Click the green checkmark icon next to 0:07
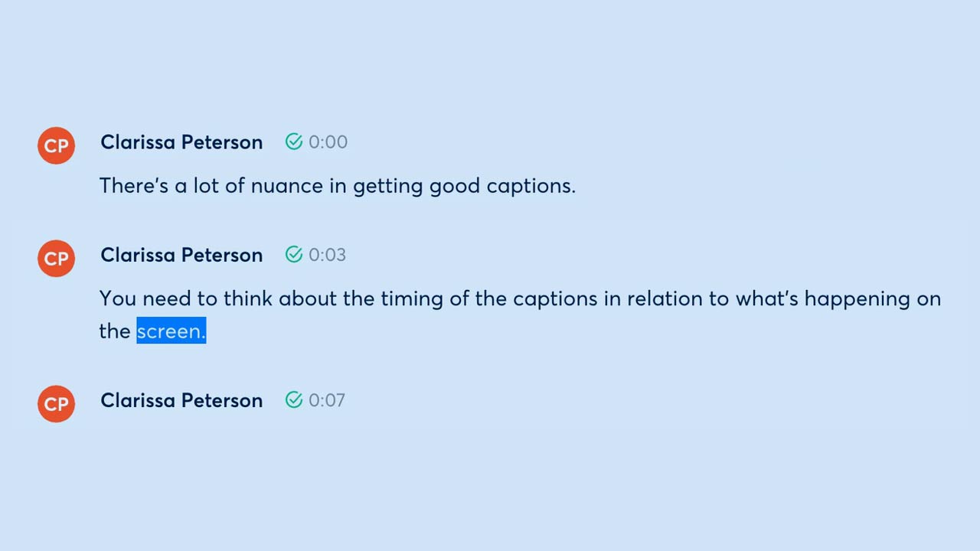980x551 pixels. pyautogui.click(x=294, y=399)
